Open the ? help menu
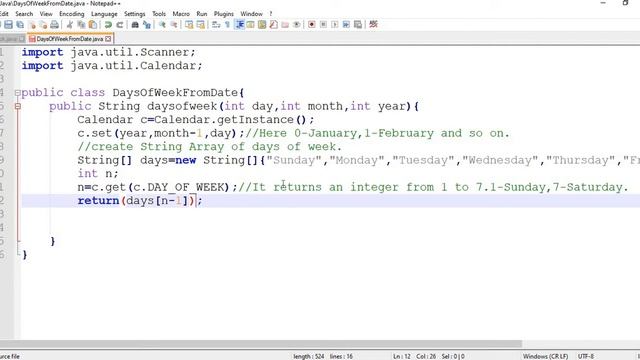The image size is (640, 360). tap(271, 14)
